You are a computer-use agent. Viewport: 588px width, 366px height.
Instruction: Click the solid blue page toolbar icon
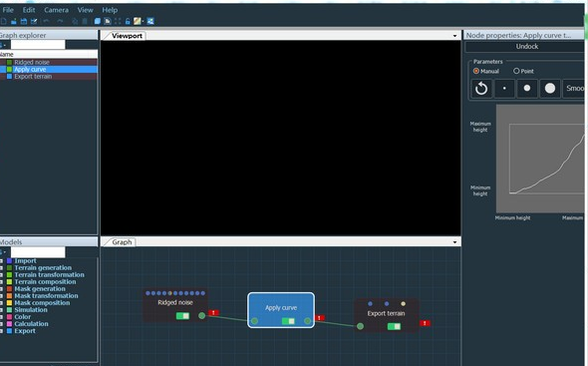click(98, 21)
